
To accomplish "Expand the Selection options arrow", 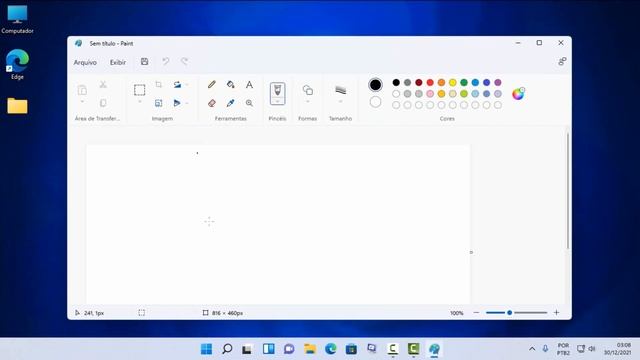I will [140, 102].
